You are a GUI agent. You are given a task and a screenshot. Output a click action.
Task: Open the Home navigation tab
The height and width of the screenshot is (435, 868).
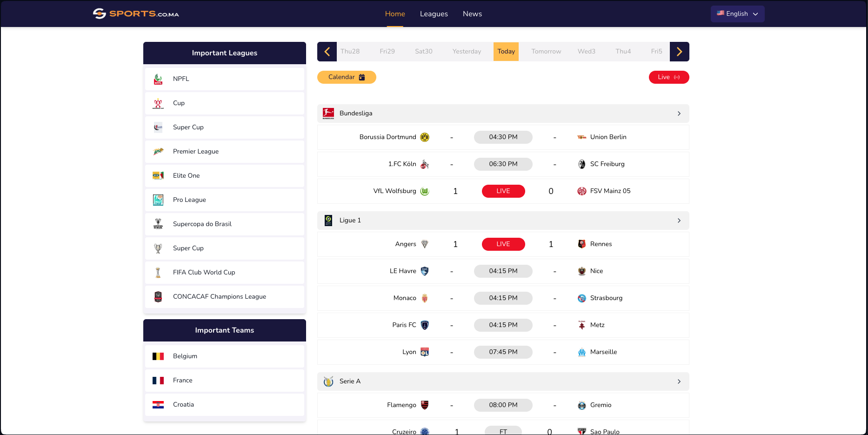(395, 14)
